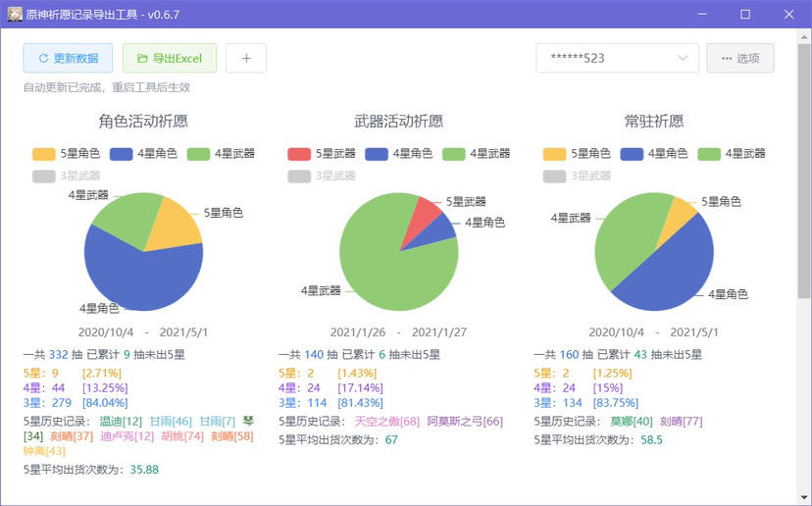812x506 pixels.
Task: Click the 导出Excel export button
Action: pyautogui.click(x=170, y=58)
